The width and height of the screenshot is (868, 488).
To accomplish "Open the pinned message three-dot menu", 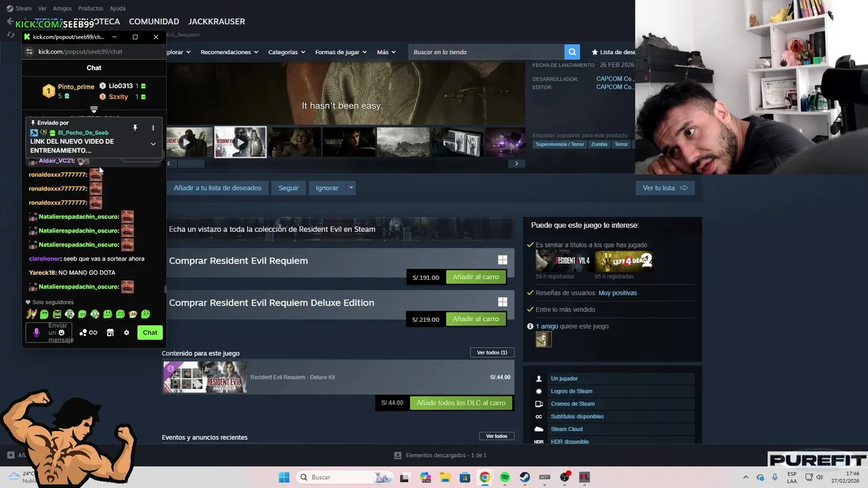I will click(153, 127).
